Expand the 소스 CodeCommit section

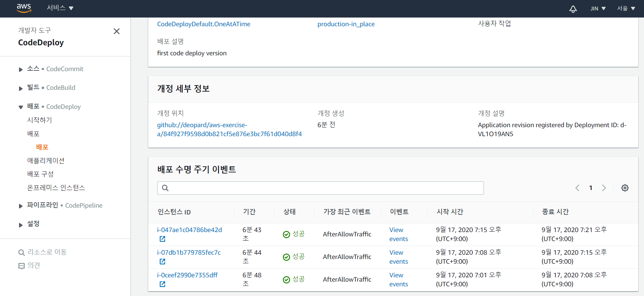tap(21, 69)
